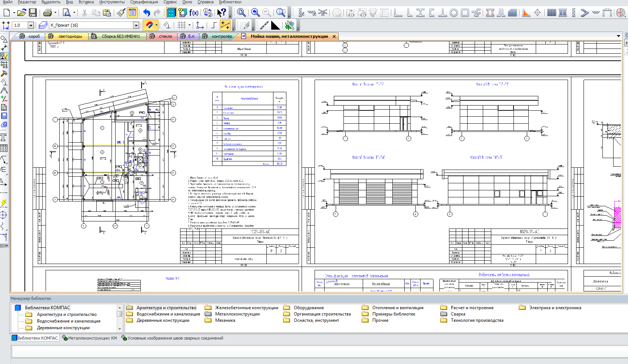The height and width of the screenshot is (364, 628).
Task: Click the library tree scrollbar down arrow
Action: tap(120, 329)
